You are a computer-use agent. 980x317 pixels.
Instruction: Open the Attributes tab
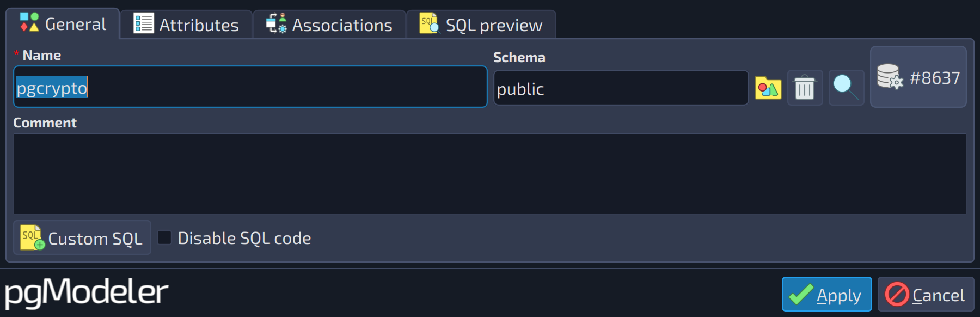pos(186,25)
